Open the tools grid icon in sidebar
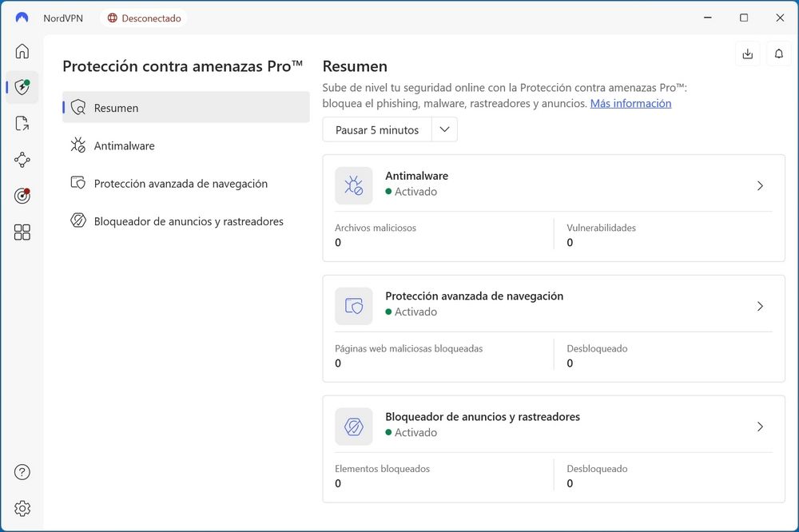 click(22, 232)
